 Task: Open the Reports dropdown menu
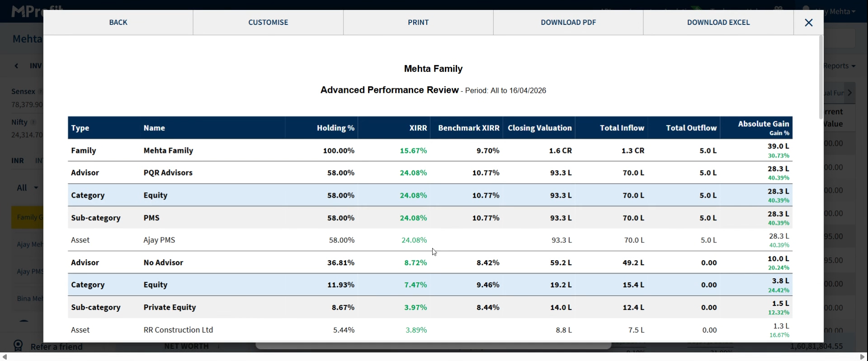840,66
